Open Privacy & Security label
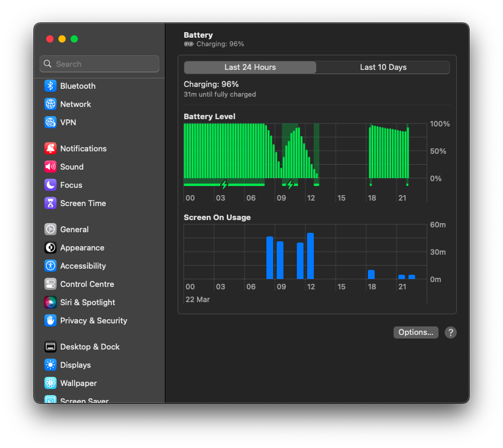Image resolution: width=503 pixels, height=448 pixels. (94, 321)
